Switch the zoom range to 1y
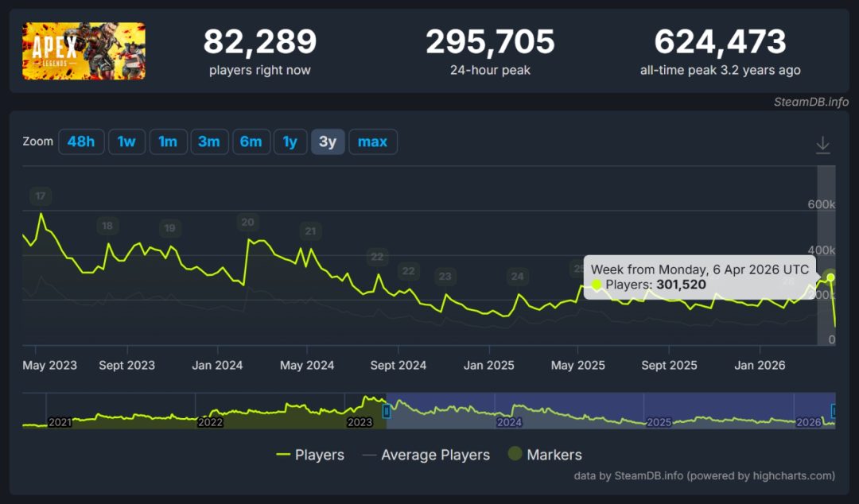859x504 pixels. 290,142
